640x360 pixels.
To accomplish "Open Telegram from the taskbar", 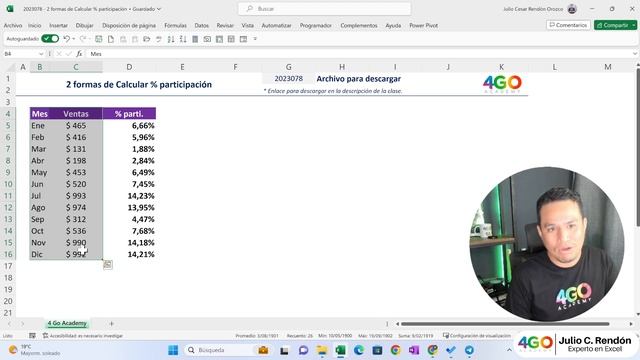I will pyautogui.click(x=469, y=350).
